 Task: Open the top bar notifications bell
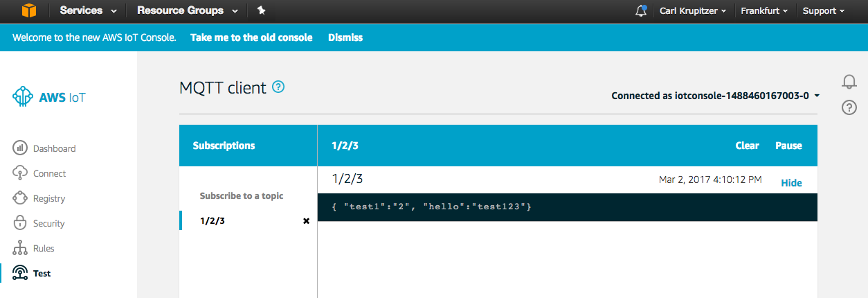pos(641,11)
